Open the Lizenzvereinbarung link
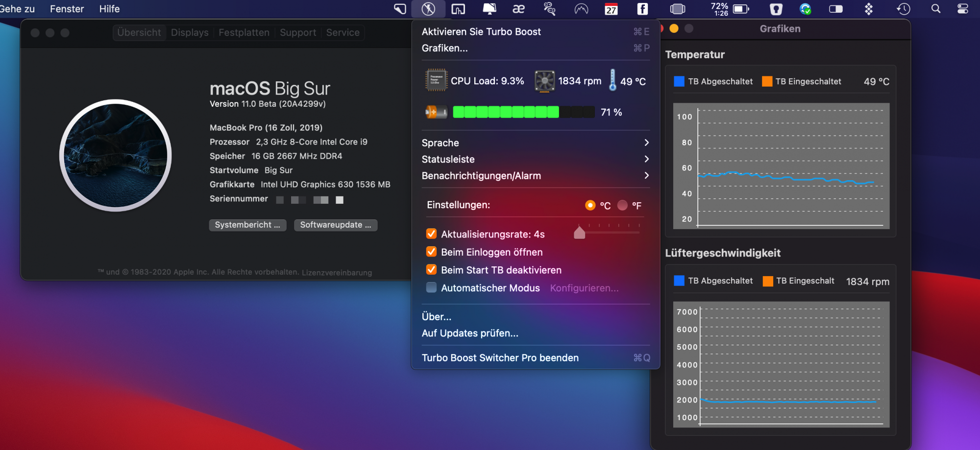980x450 pixels. (337, 273)
